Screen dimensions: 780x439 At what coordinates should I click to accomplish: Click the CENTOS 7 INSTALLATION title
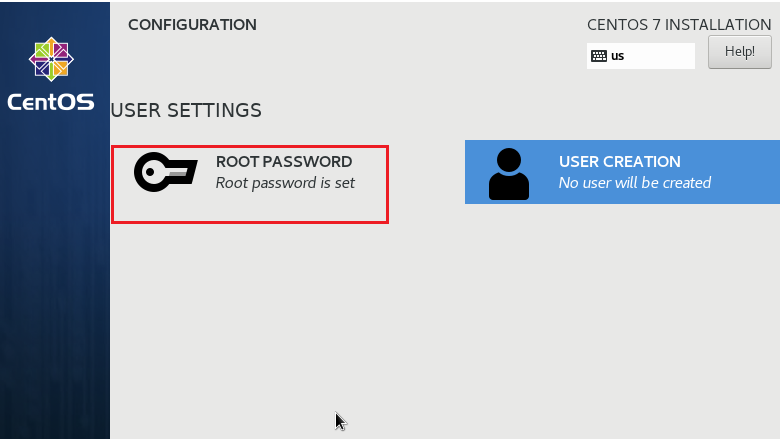click(x=679, y=25)
